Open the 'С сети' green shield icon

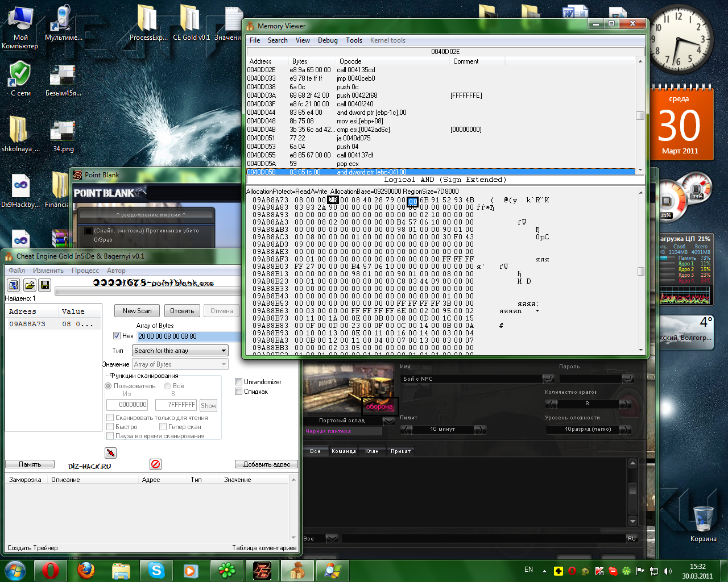20,78
